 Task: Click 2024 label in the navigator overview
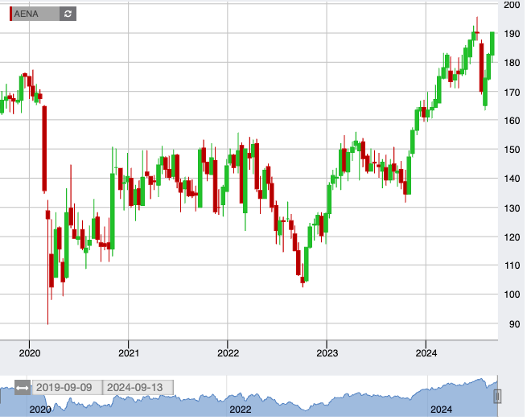pos(441,410)
